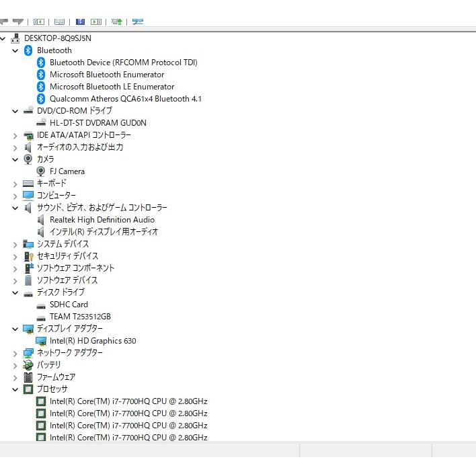
Task: Click the コンピューター monitor icon
Action: tap(28, 196)
